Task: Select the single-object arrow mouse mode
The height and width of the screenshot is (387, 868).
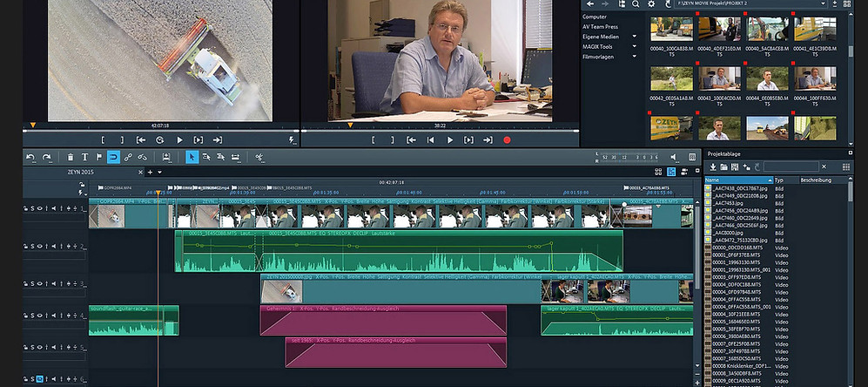Action: tap(192, 158)
